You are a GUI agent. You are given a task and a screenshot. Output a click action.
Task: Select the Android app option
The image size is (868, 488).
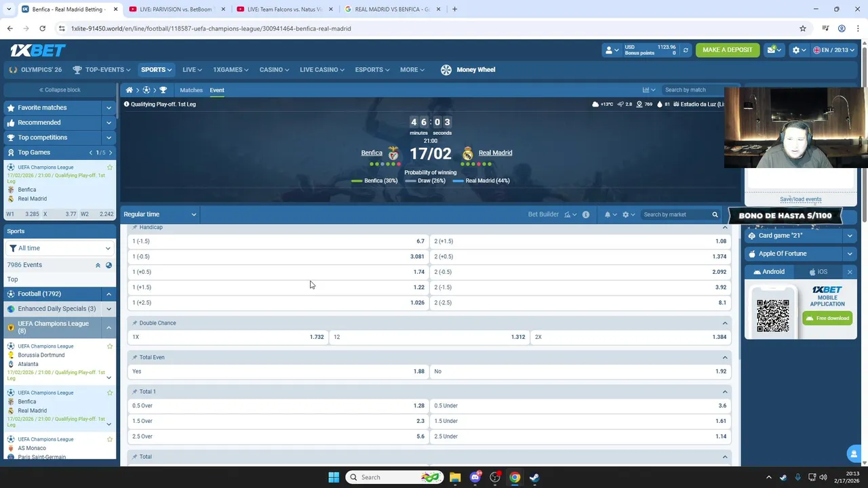768,272
